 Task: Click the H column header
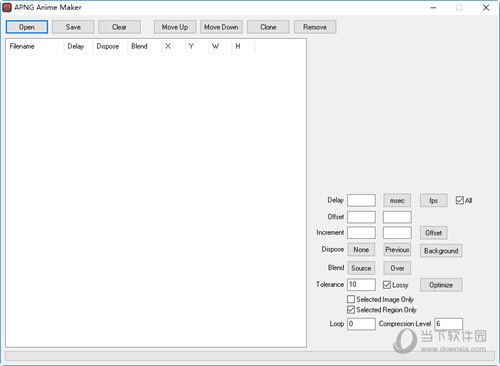[243, 46]
